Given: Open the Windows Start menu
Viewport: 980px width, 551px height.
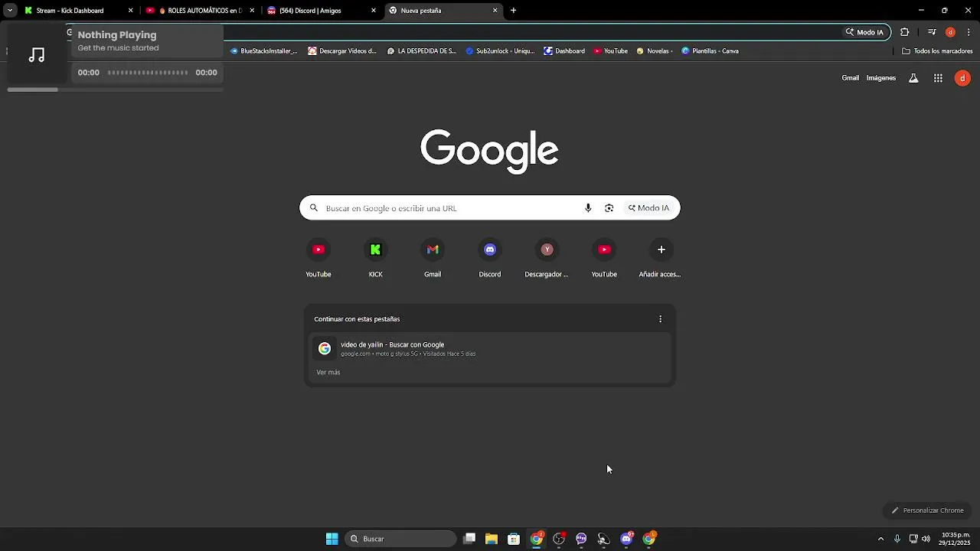Looking at the screenshot, I should coord(332,539).
